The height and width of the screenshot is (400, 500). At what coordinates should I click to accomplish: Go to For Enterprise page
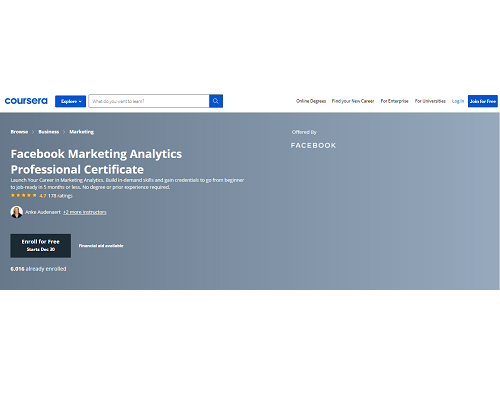(395, 101)
